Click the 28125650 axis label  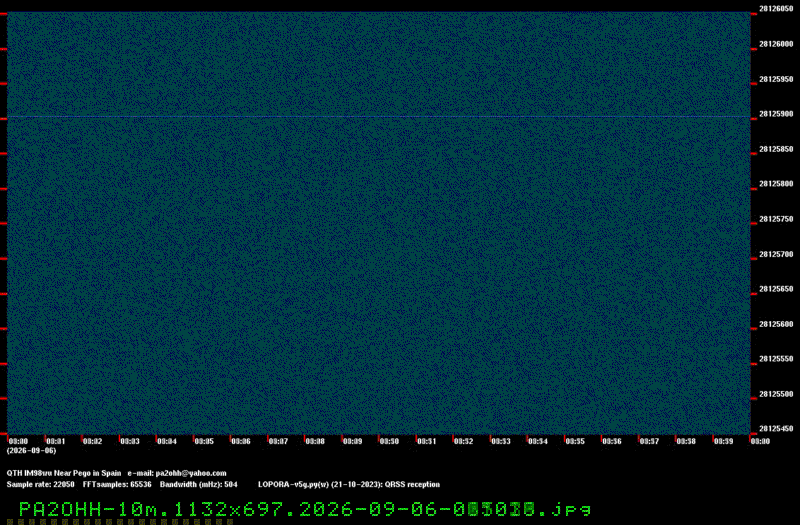tap(776, 289)
